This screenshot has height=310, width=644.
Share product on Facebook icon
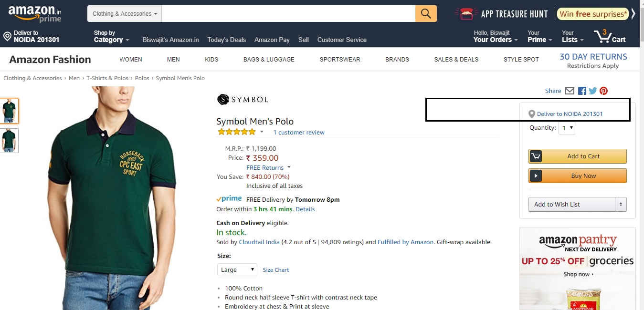tap(582, 91)
